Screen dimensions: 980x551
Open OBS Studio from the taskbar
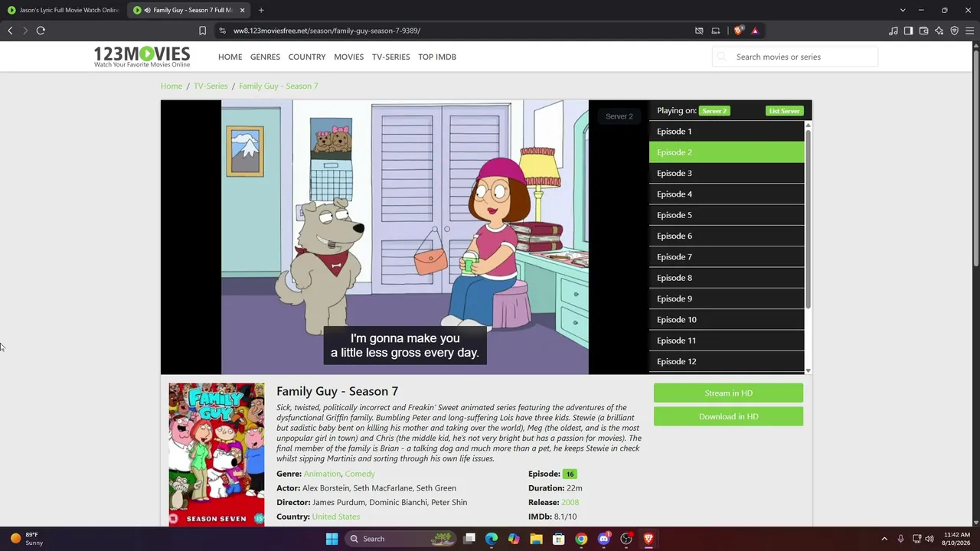(x=626, y=539)
